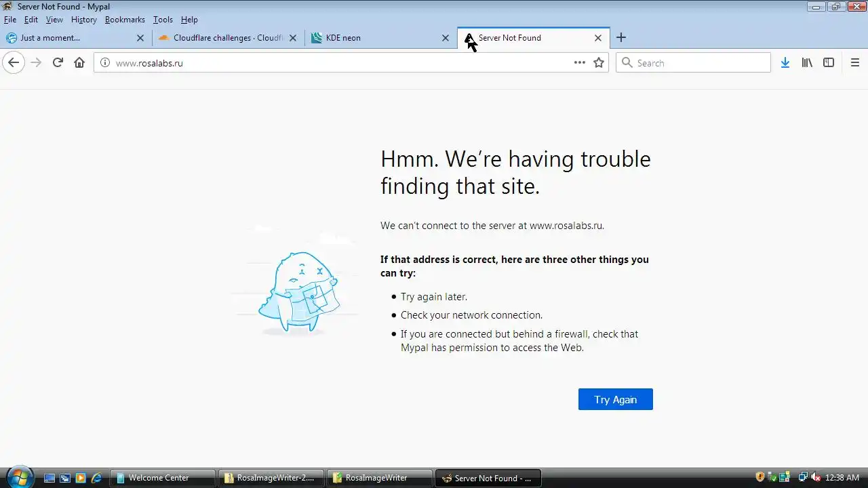Bookmark this page with the star

coord(599,62)
